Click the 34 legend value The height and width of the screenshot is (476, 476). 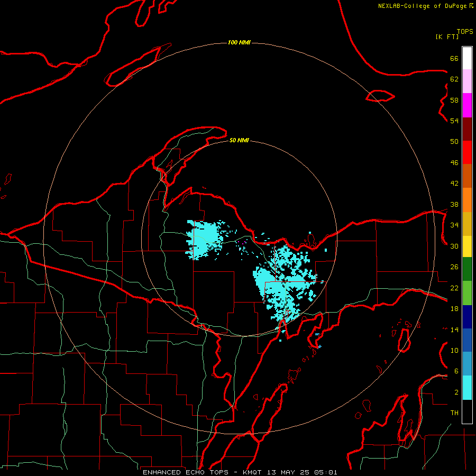[454, 225]
